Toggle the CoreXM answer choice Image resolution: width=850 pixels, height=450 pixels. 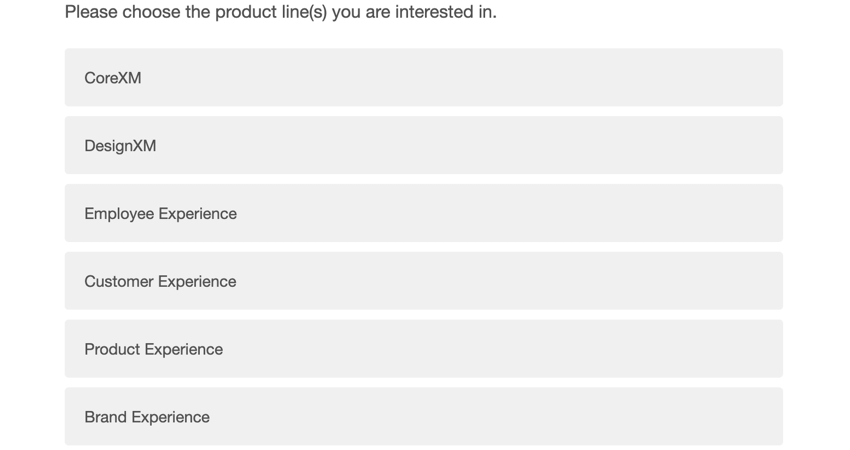(423, 77)
